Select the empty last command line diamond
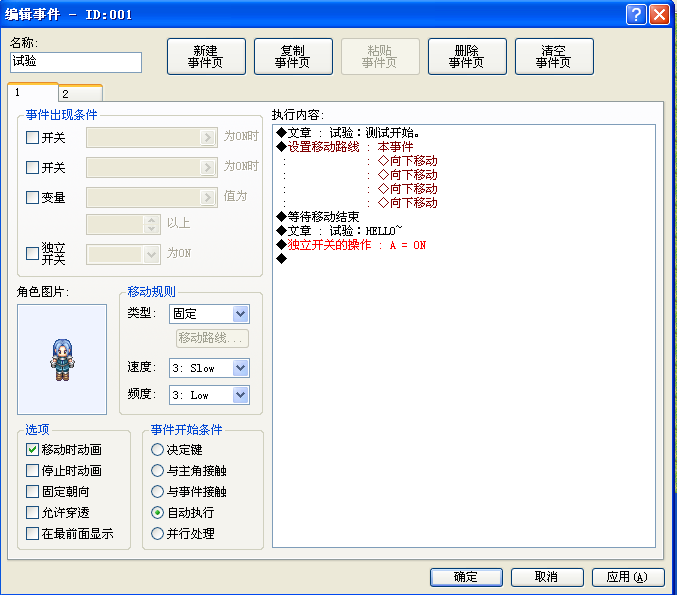 (x=282, y=259)
